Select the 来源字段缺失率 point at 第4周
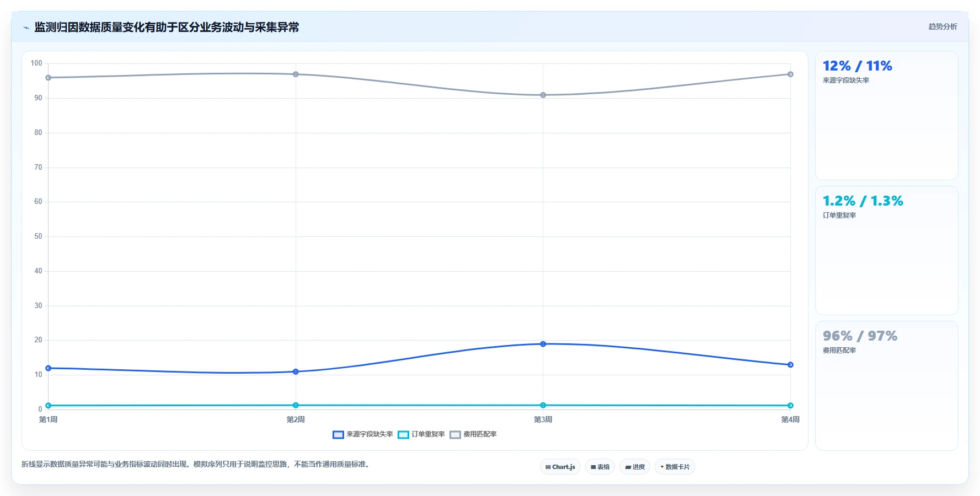The width and height of the screenshot is (980, 496). coord(790,365)
